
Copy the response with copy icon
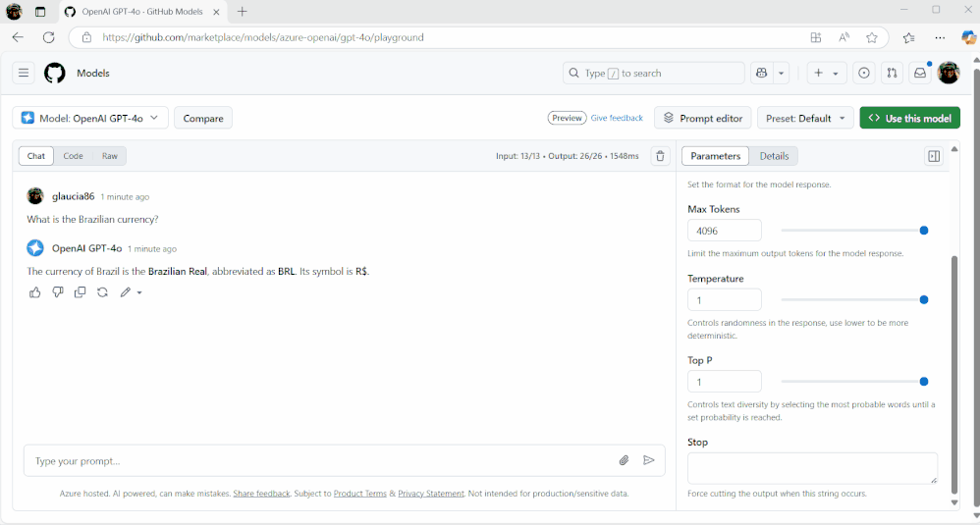(x=80, y=292)
